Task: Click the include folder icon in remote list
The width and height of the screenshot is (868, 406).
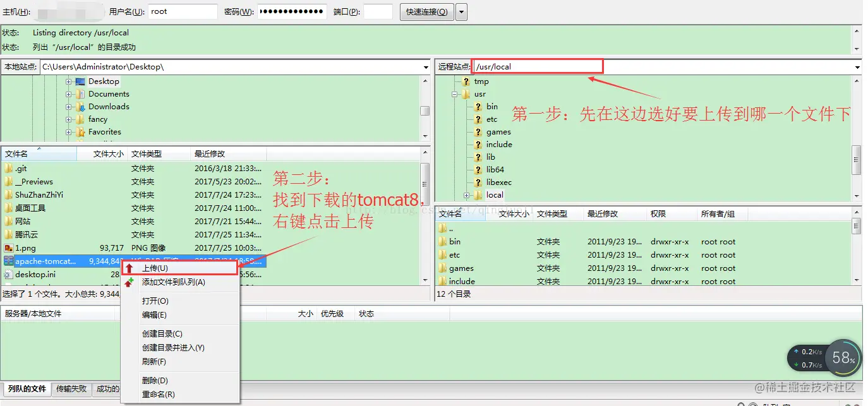Action: coord(442,282)
